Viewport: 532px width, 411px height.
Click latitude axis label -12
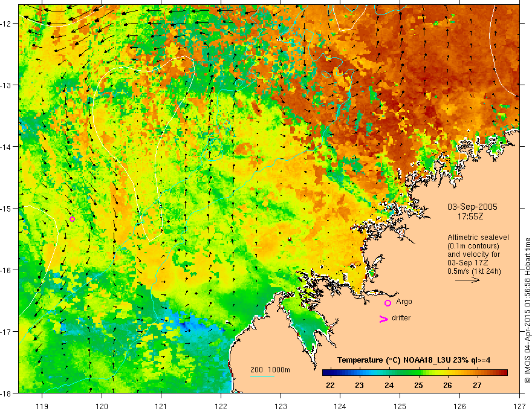pyautogui.click(x=7, y=24)
